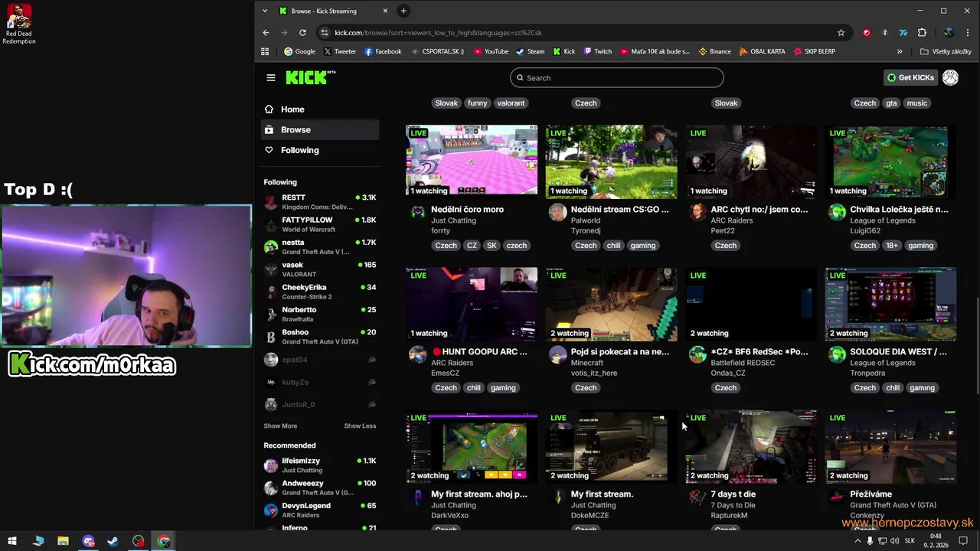The height and width of the screenshot is (551, 980).
Task: Open the Palworld stream thumbnail by Tyronedj
Action: pos(611,161)
